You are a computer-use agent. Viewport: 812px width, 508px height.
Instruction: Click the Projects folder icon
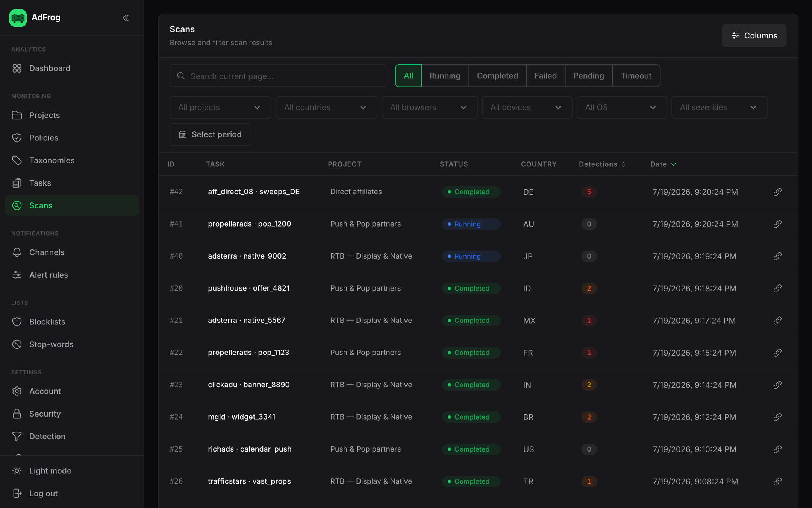click(17, 115)
